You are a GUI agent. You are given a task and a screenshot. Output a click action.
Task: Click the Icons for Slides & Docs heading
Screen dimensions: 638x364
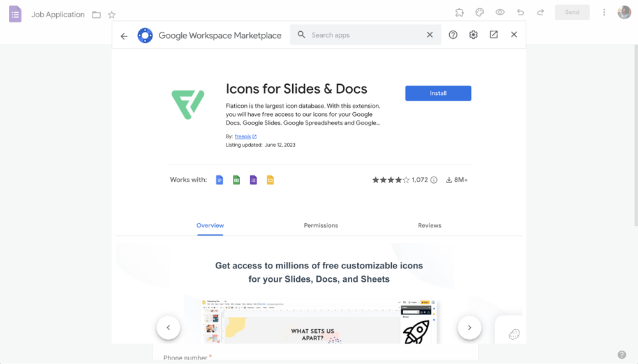coord(297,89)
